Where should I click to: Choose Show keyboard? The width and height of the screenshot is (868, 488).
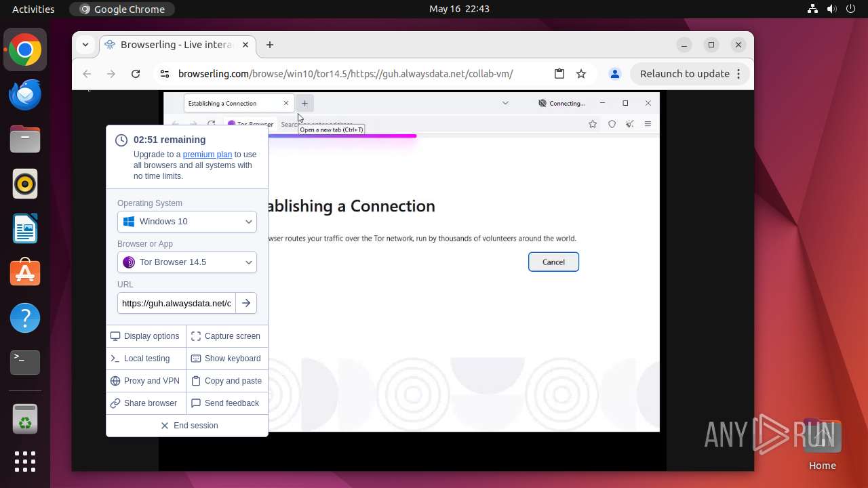point(226,359)
